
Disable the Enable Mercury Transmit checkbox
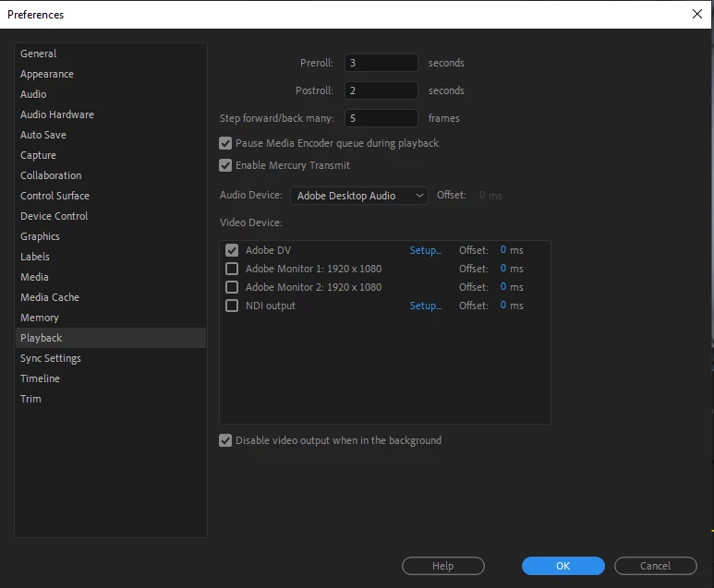(225, 165)
